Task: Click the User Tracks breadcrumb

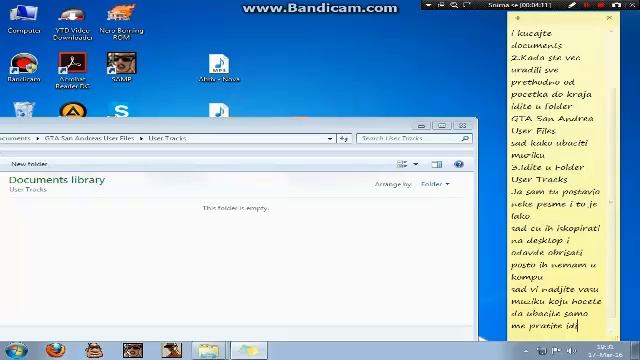Action: coord(167,138)
